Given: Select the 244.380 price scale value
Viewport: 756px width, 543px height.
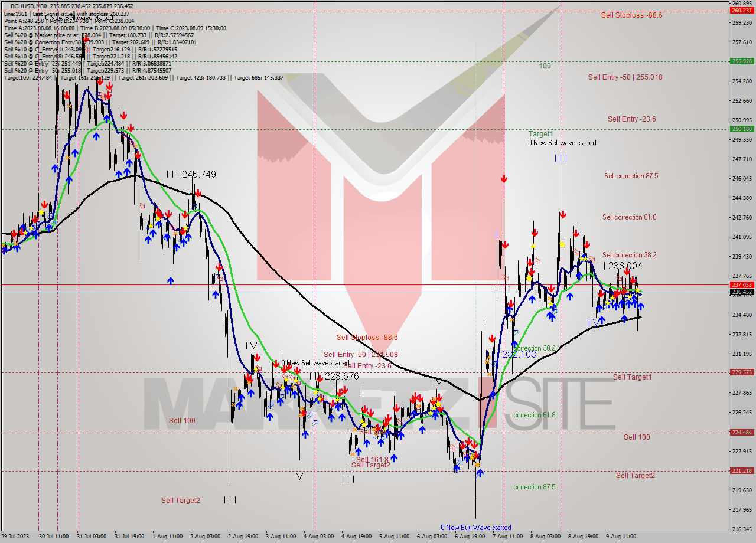Looking at the screenshot, I should click(741, 198).
